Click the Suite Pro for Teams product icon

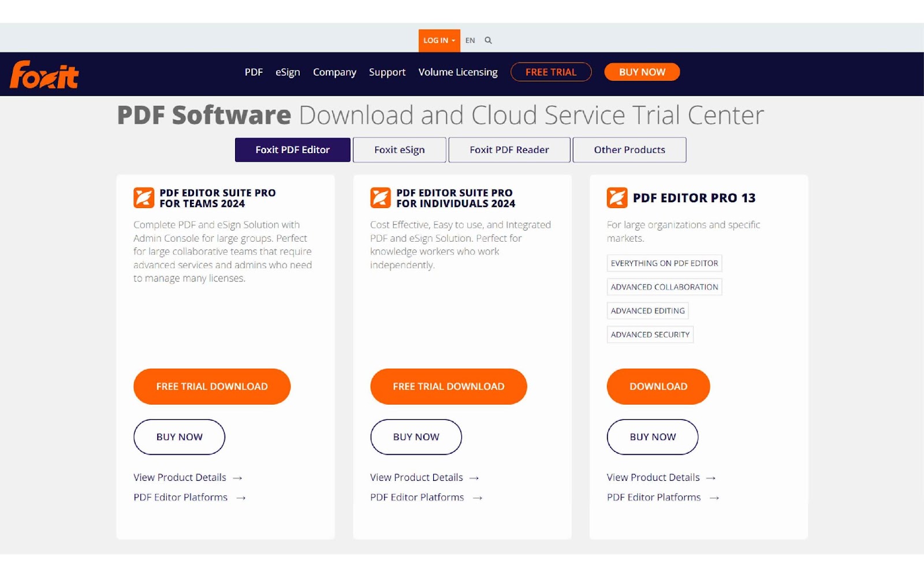click(x=144, y=198)
